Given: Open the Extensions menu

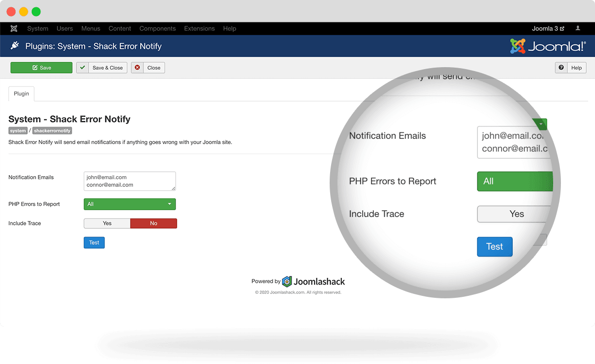Looking at the screenshot, I should coord(200,29).
